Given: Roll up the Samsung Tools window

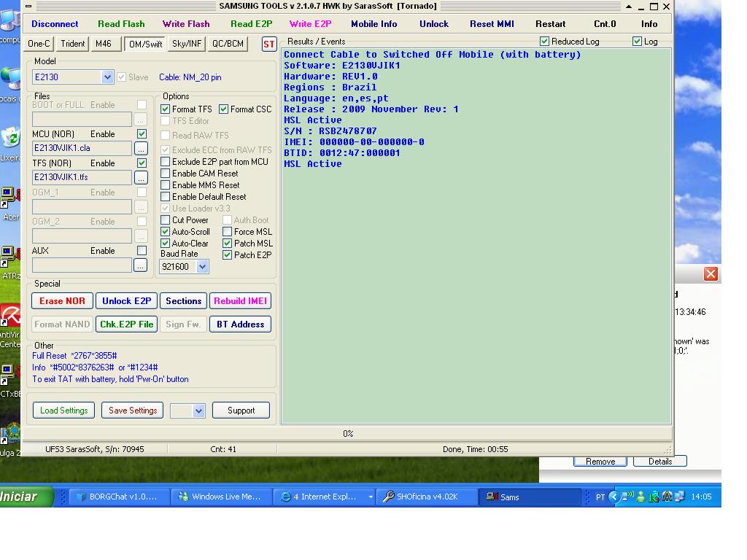Looking at the screenshot, I should (629, 7).
